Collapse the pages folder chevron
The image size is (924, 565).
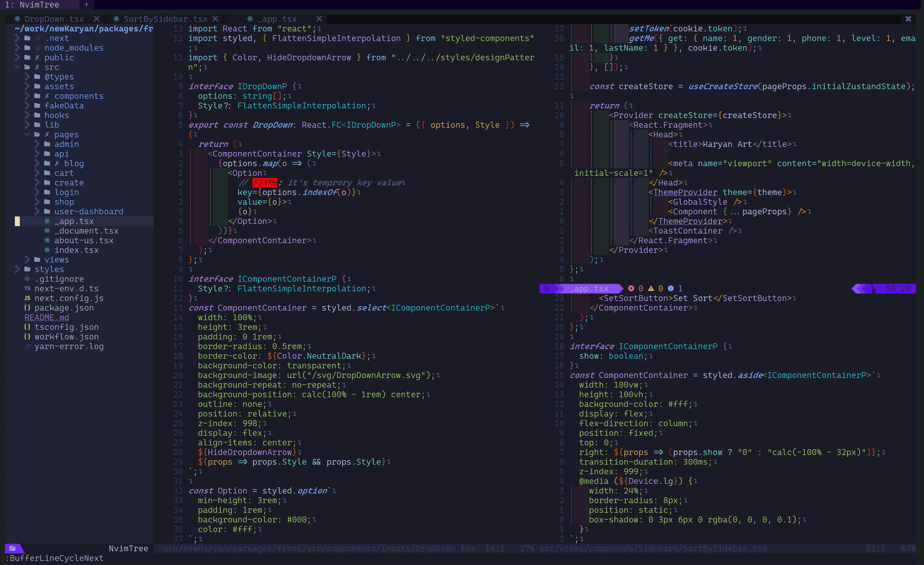[27, 134]
